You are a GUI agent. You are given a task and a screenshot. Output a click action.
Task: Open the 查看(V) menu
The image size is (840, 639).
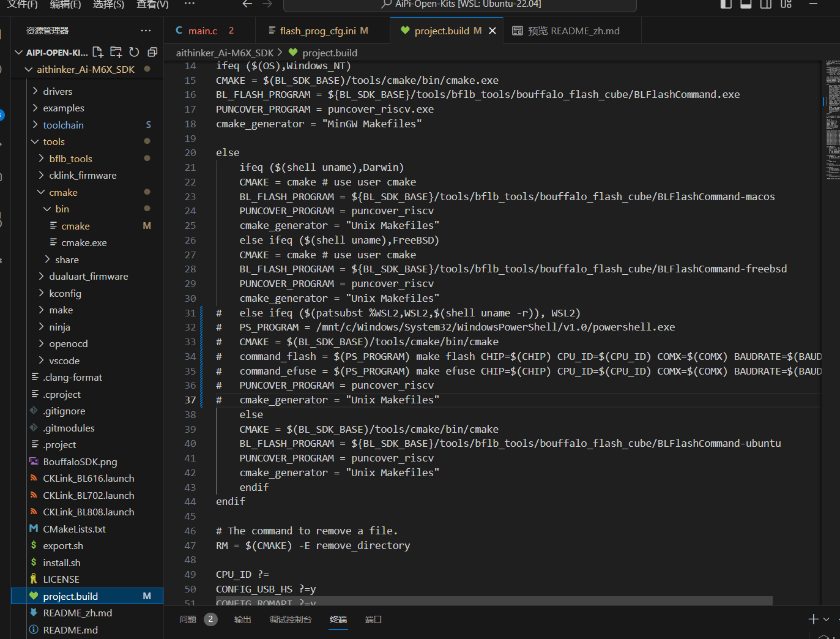[152, 4]
